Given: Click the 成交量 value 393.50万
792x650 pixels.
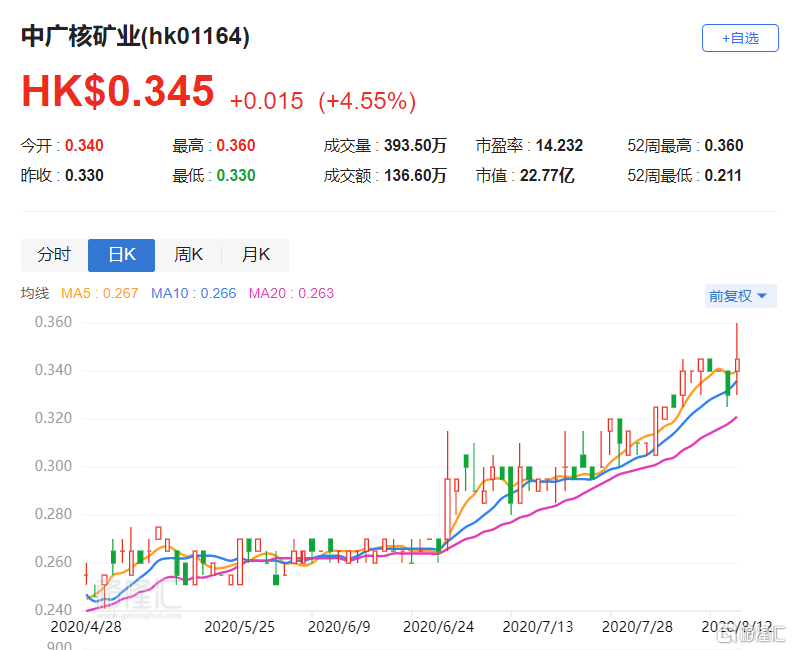Looking at the screenshot, I should [x=415, y=146].
